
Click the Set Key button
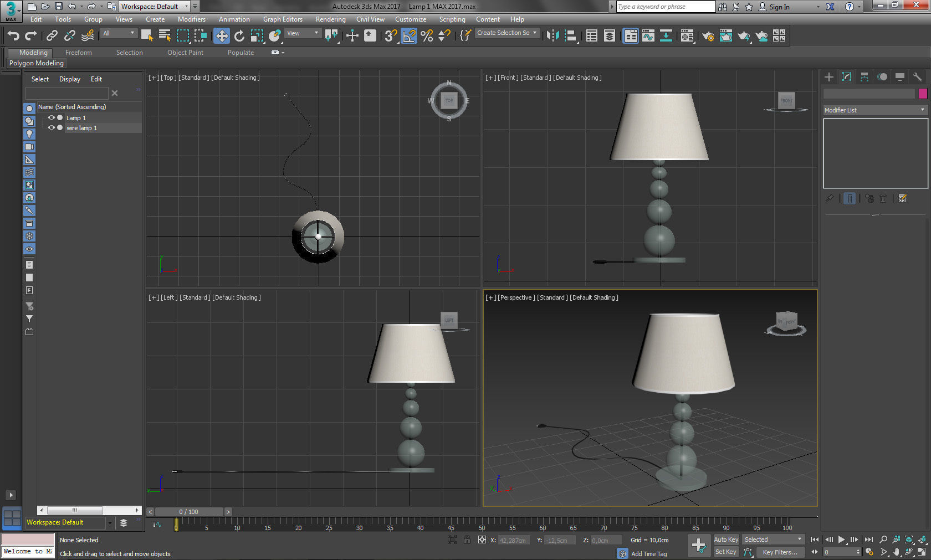tap(726, 552)
